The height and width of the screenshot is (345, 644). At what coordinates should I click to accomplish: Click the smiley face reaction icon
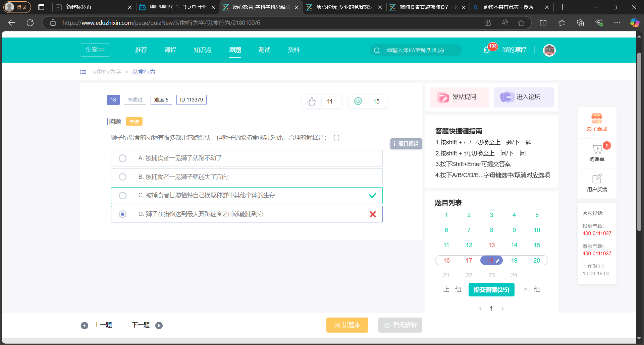358,101
